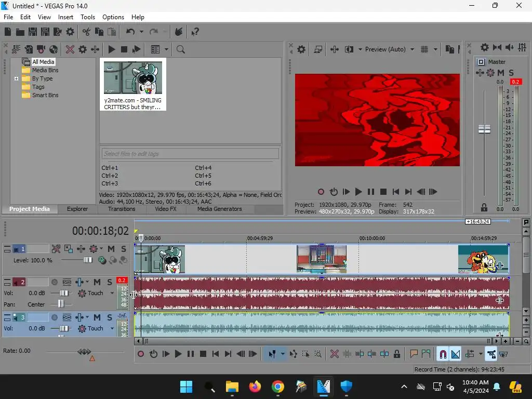Delete selection with red X in edit toolbar
Image resolution: width=532 pixels, height=399 pixels.
(335, 354)
